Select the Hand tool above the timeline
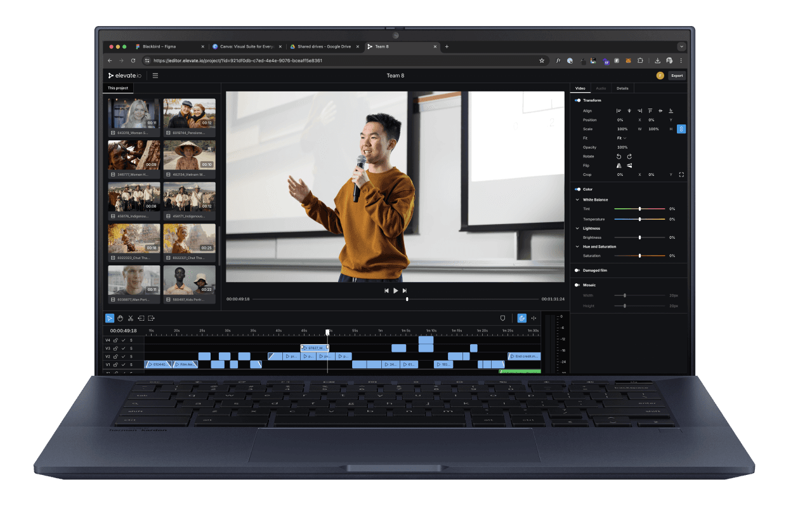Image resolution: width=812 pixels, height=508 pixels. (120, 318)
